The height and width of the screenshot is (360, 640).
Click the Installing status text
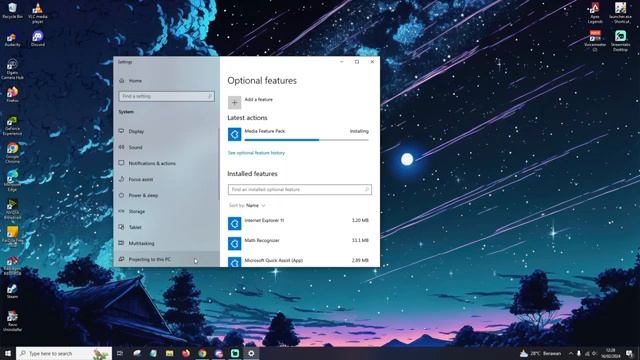click(359, 131)
